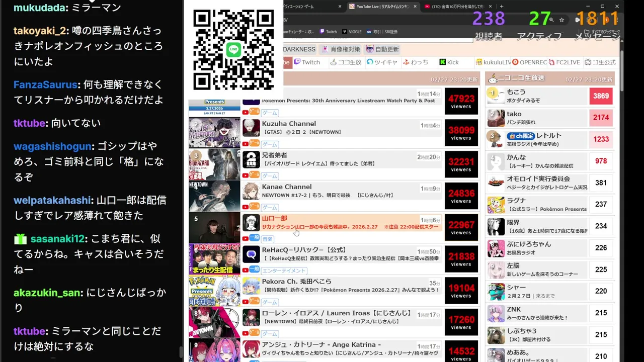Open the FC2LIVE platform tab

click(x=564, y=62)
